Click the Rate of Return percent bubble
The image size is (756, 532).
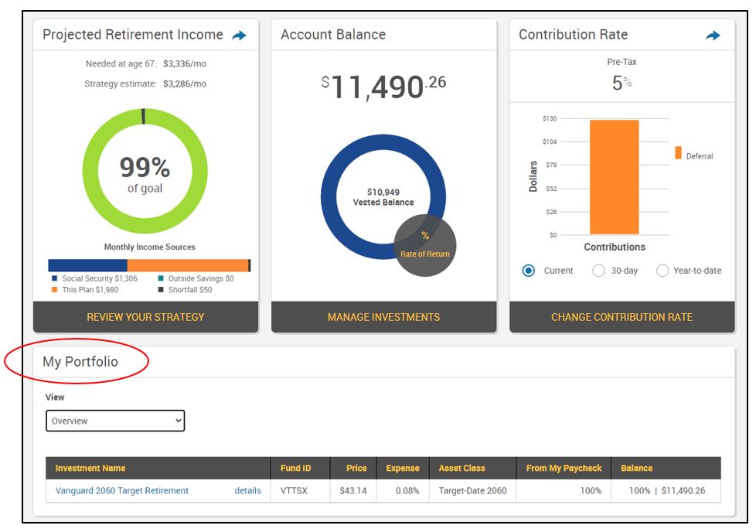[424, 245]
